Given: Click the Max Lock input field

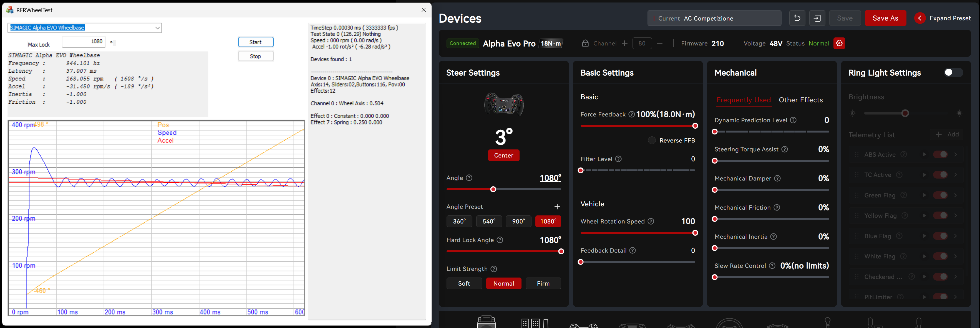Looking at the screenshot, I should 83,41.
